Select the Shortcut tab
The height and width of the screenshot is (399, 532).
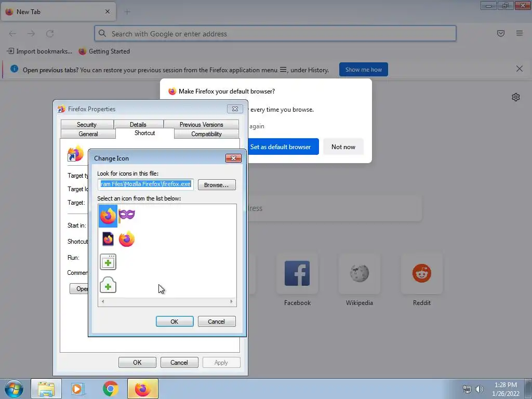pos(145,133)
